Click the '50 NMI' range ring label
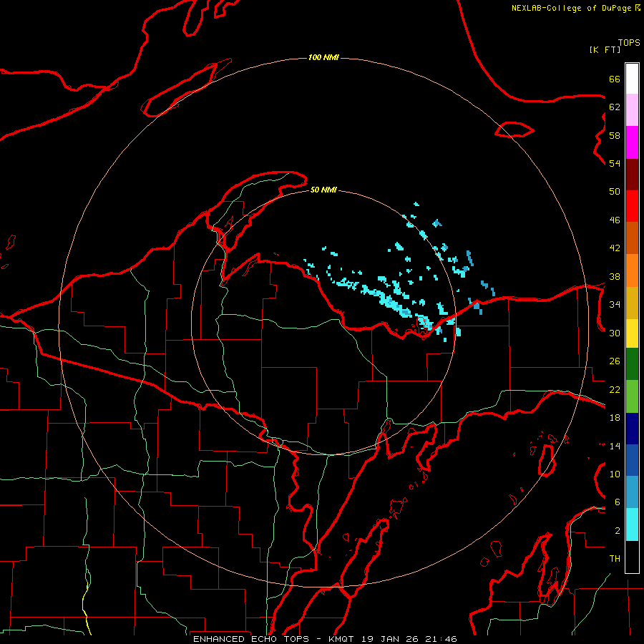This screenshot has height=644, width=644. 323,190
